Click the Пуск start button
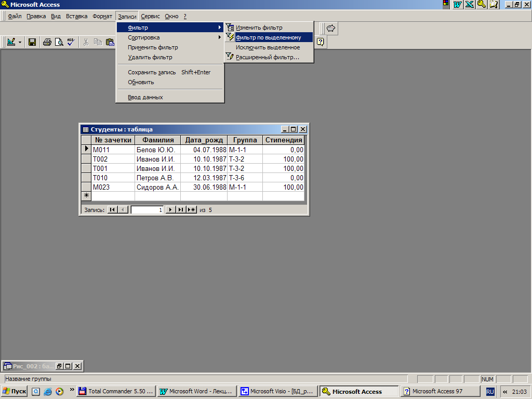532x399 pixels. (14, 391)
